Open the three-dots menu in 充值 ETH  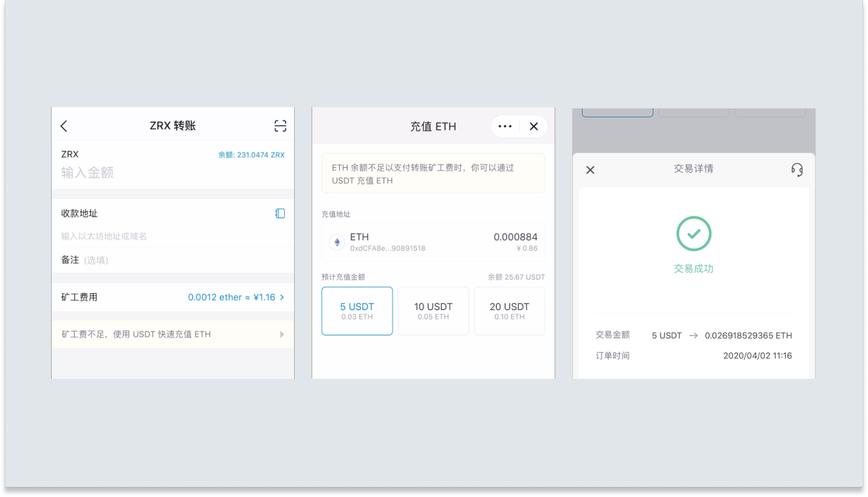505,126
